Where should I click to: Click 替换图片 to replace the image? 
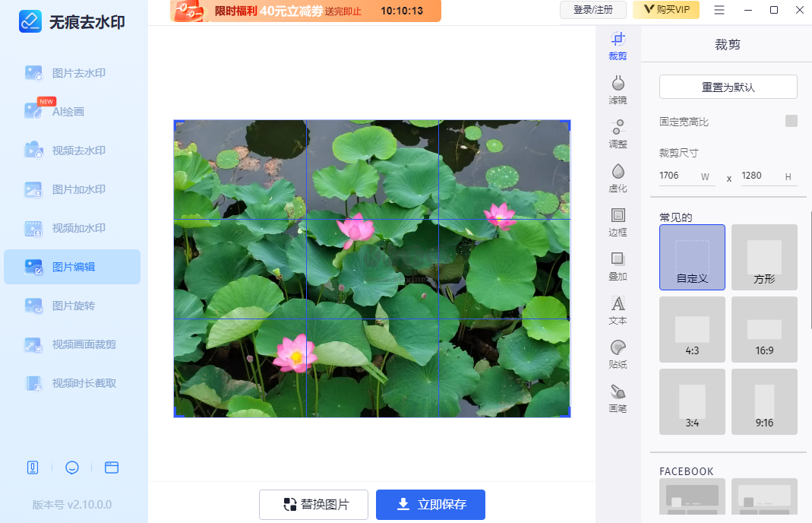click(x=313, y=504)
